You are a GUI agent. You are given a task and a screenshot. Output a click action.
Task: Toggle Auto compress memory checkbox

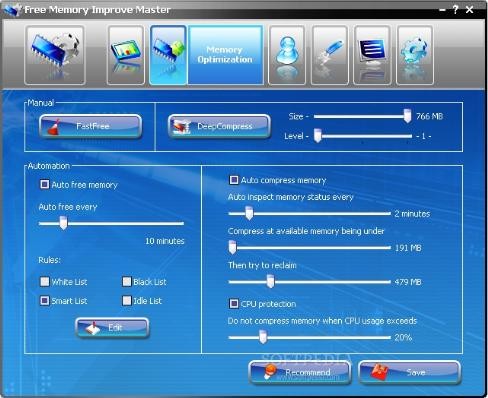click(x=234, y=180)
